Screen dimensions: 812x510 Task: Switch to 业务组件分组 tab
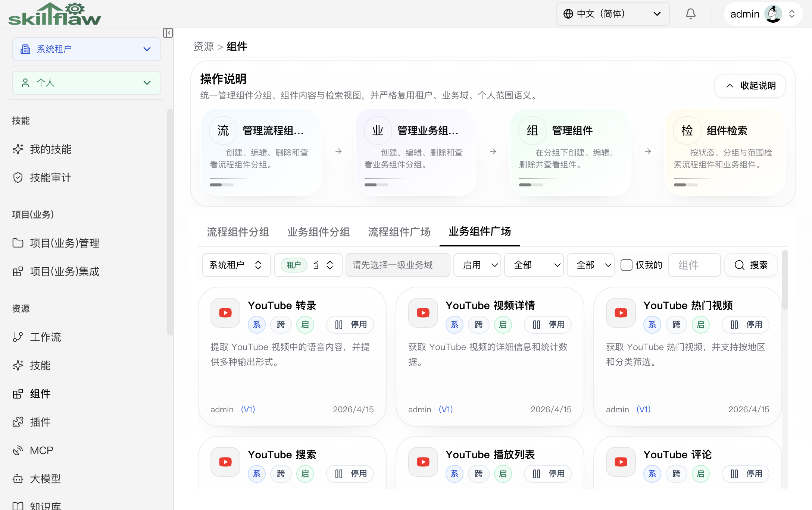point(319,232)
